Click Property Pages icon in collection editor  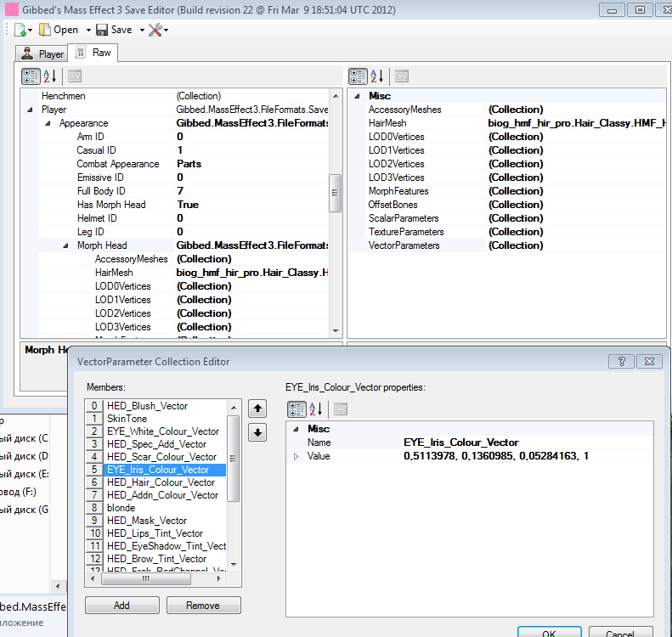[x=341, y=409]
